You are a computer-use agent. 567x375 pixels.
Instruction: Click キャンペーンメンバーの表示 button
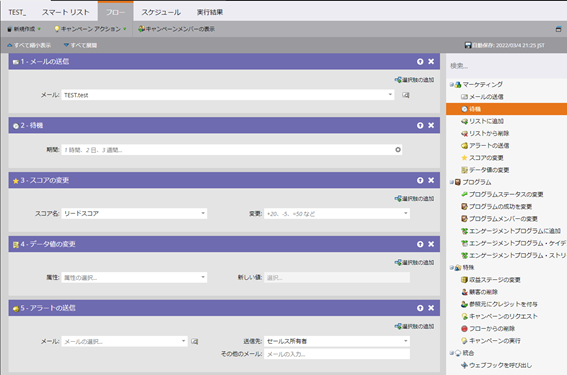click(176, 29)
